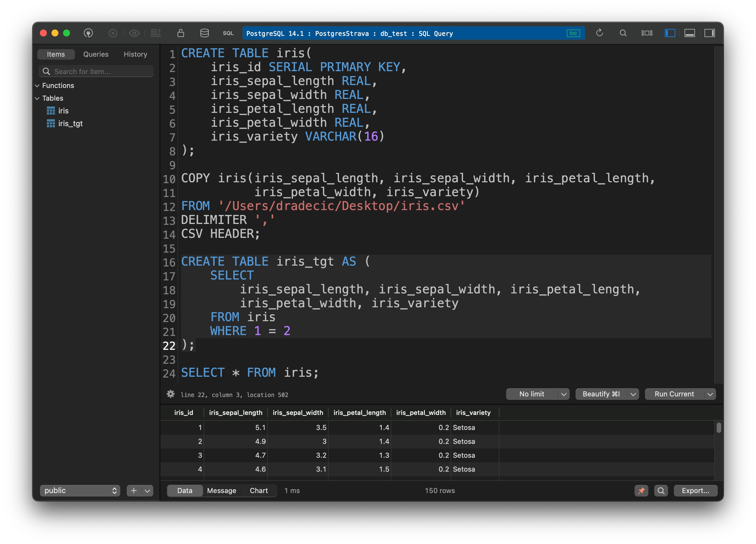The height and width of the screenshot is (544, 756).
Task: Click the gear icon beside line info
Action: pos(171,394)
